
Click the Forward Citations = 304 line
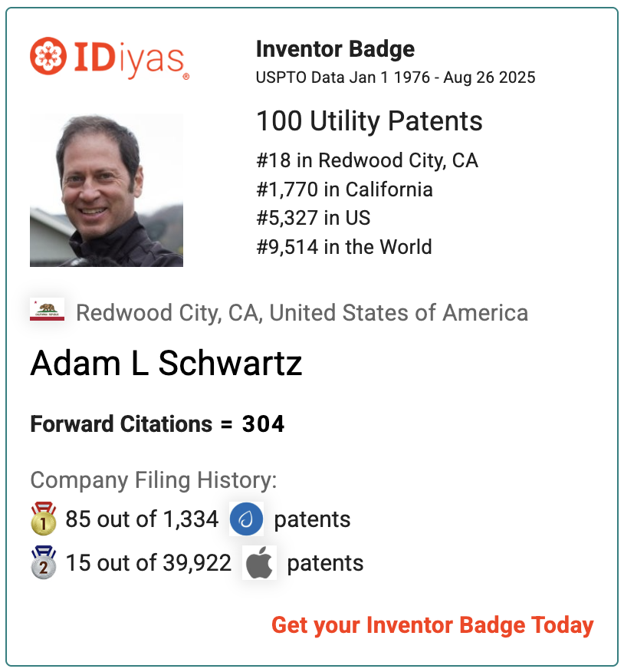[x=157, y=424]
